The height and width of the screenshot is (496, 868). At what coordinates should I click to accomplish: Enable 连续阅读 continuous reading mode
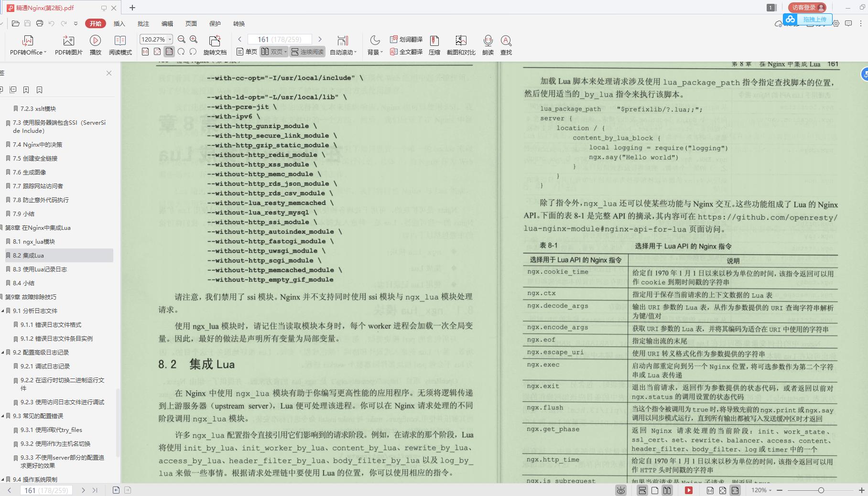coord(306,52)
